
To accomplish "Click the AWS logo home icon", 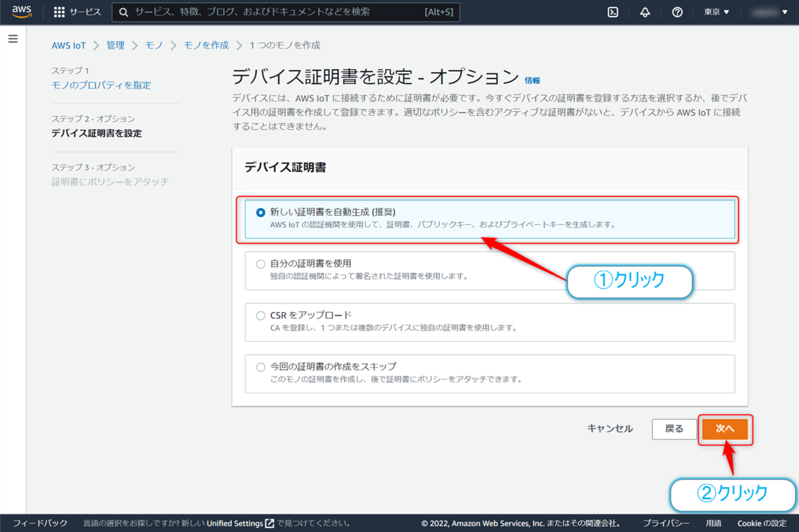I will (22, 12).
